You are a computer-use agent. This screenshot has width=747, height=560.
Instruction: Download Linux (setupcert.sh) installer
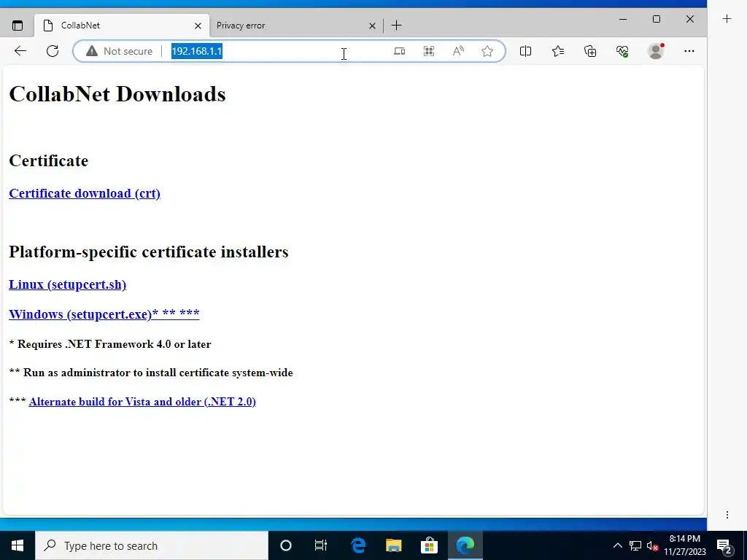[67, 284]
